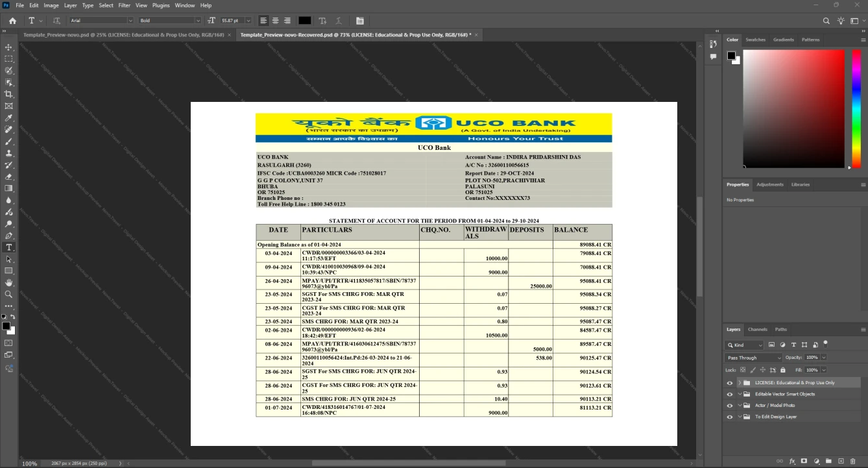Select the Eyedropper tool
The image size is (868, 468).
pos(8,118)
